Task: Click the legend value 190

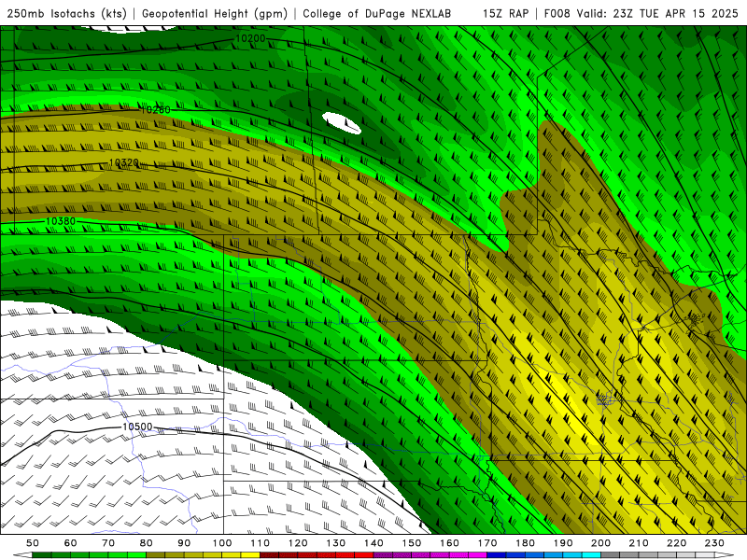Action: [x=563, y=543]
